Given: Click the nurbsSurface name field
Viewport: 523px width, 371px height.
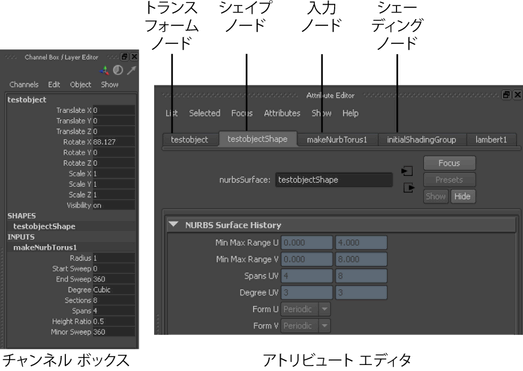Looking at the screenshot, I should (334, 180).
